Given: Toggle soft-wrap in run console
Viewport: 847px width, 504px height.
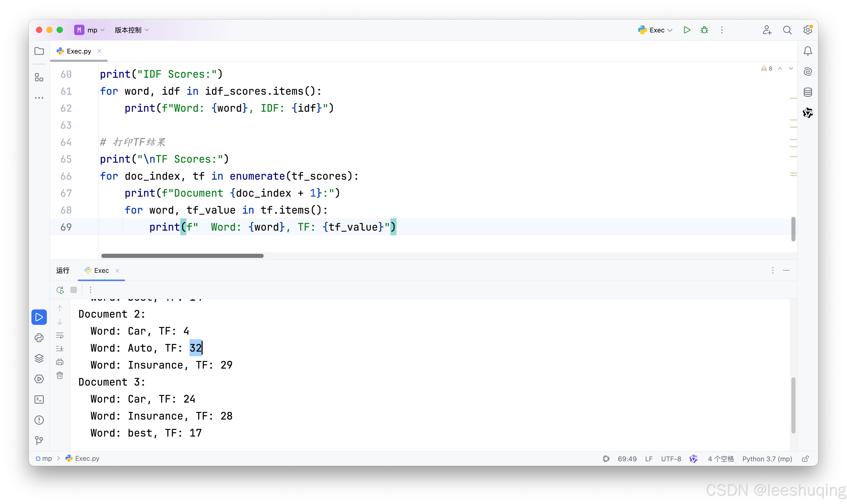Looking at the screenshot, I should 60,336.
